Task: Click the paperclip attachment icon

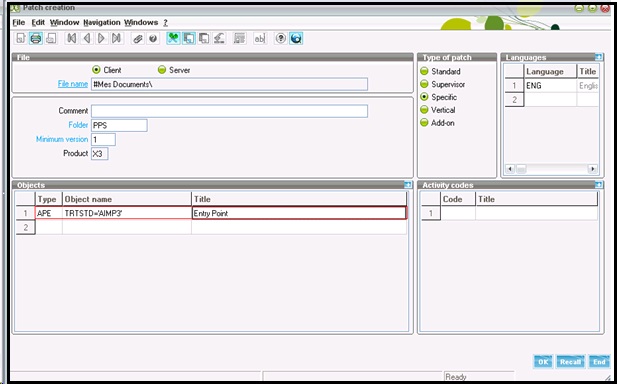Action: 138,38
